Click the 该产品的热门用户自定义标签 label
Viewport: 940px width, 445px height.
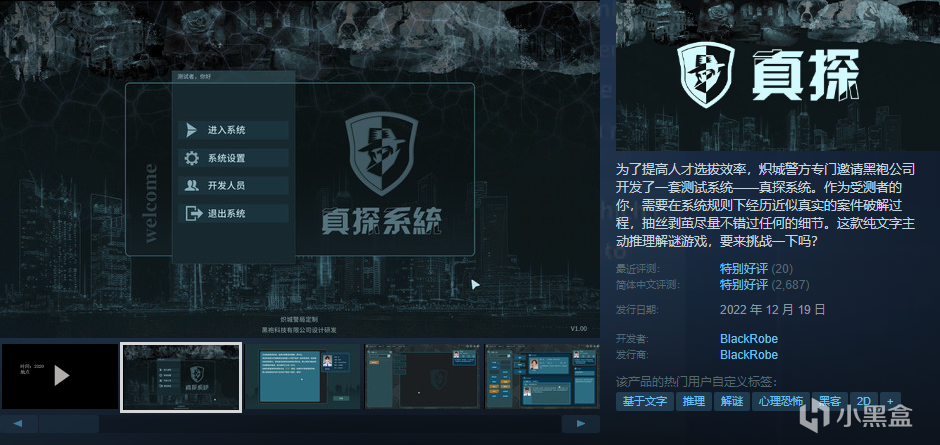(696, 382)
